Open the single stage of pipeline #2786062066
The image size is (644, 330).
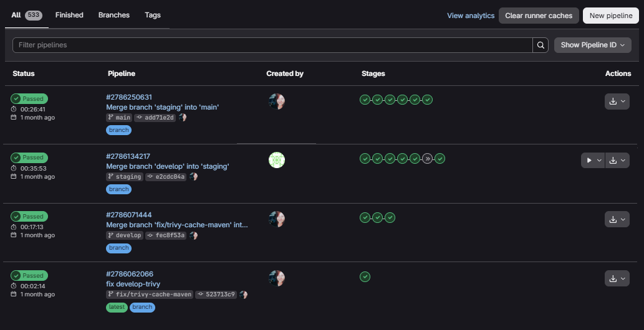coord(365,276)
